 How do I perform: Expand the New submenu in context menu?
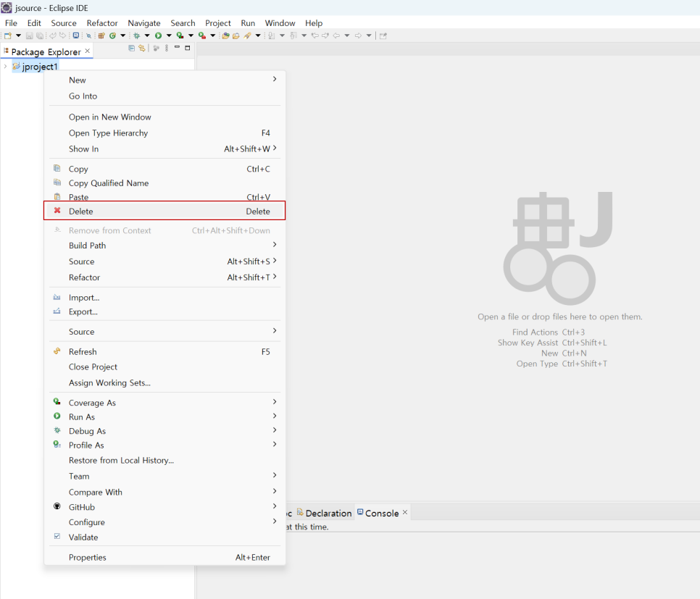[165, 80]
